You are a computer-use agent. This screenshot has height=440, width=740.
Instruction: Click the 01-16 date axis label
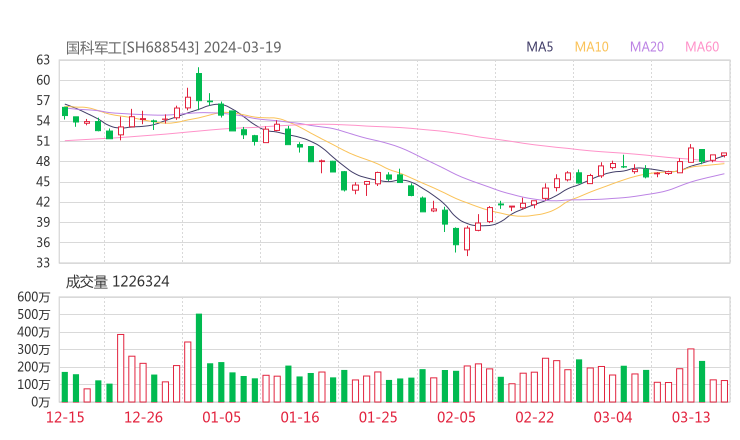300,417
